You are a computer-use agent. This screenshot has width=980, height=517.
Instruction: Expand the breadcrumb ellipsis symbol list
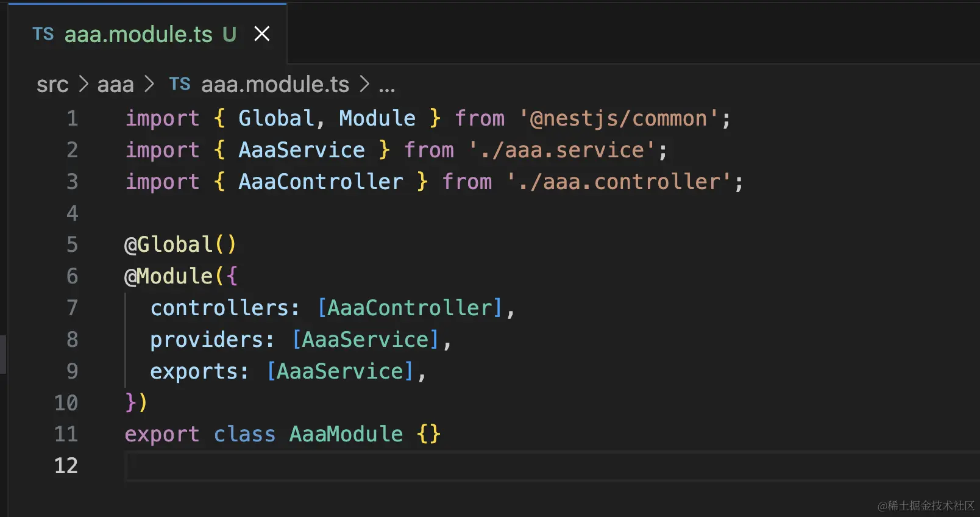pyautogui.click(x=387, y=86)
